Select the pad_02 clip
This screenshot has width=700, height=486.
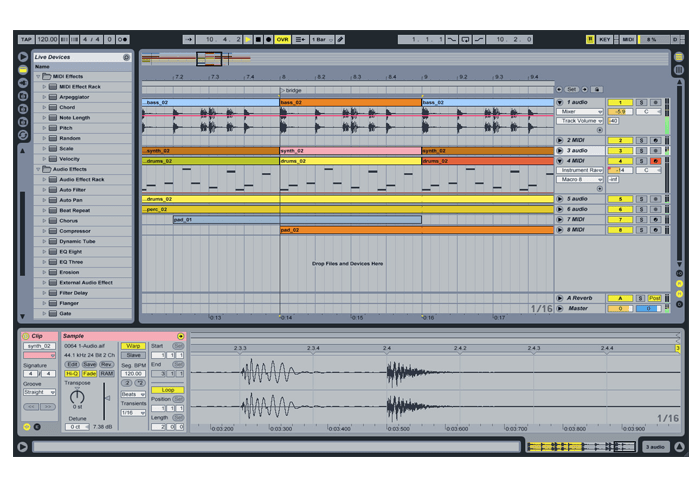(417, 230)
